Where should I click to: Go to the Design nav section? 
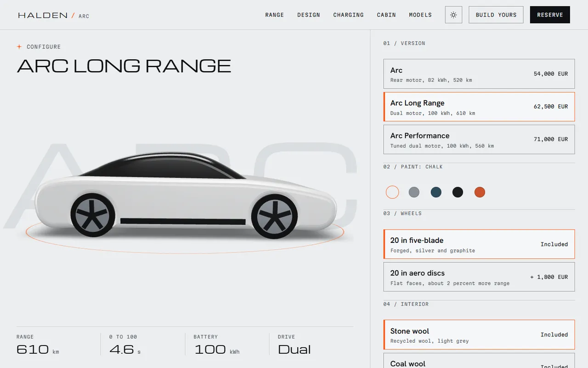pos(309,15)
